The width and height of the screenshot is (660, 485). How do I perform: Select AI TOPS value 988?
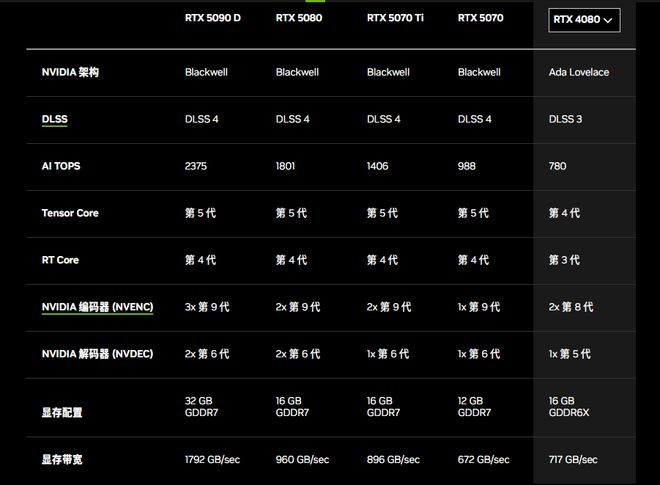tap(466, 166)
